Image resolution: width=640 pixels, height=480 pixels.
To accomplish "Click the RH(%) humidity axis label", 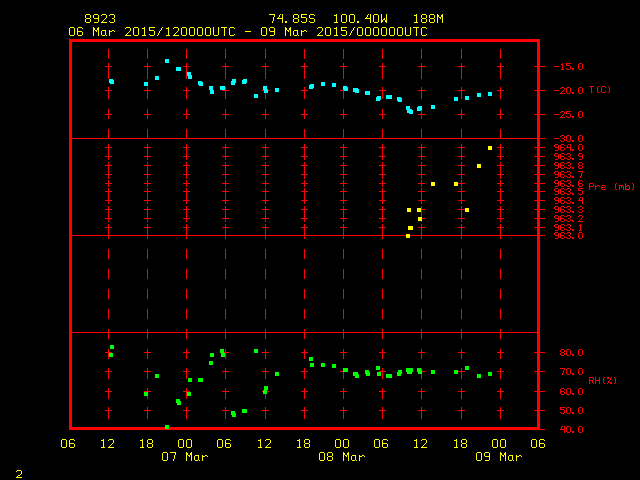I will (600, 380).
